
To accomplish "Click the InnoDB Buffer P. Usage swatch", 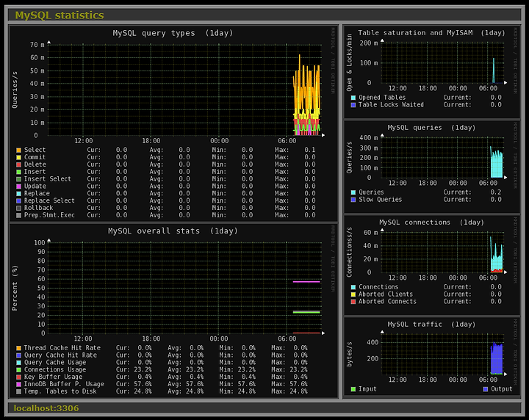I will (x=18, y=384).
